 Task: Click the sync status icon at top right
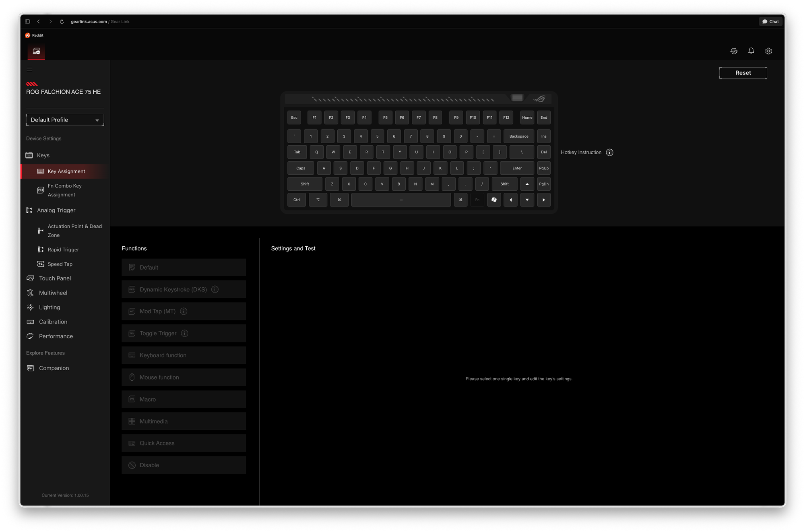point(734,51)
